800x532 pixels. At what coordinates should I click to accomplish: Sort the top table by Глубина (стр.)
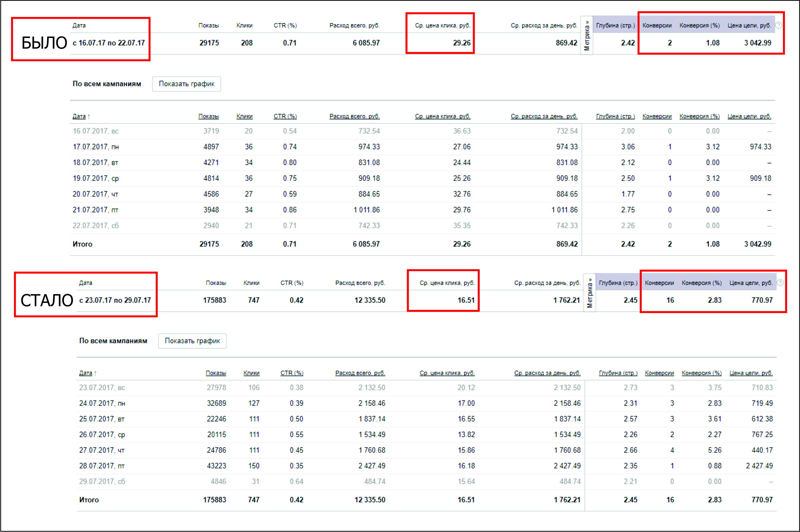click(x=615, y=116)
